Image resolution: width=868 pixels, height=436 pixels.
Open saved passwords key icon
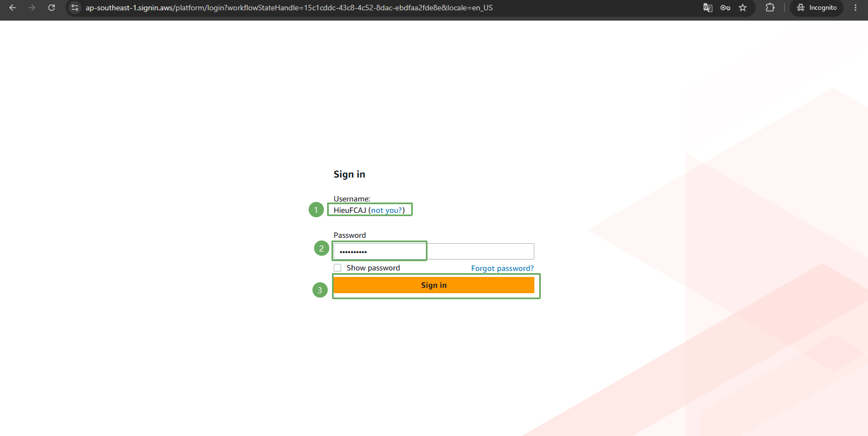(725, 8)
